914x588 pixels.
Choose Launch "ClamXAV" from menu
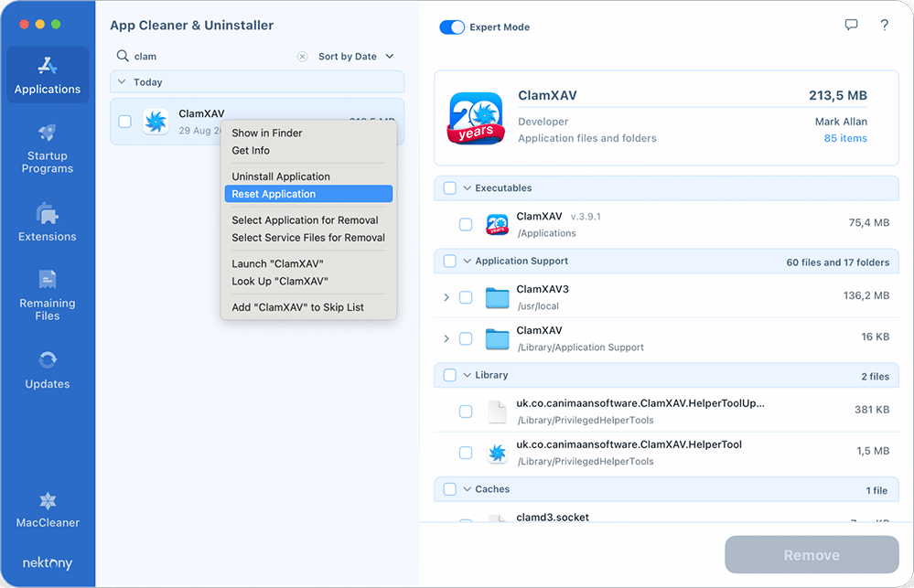click(308, 264)
